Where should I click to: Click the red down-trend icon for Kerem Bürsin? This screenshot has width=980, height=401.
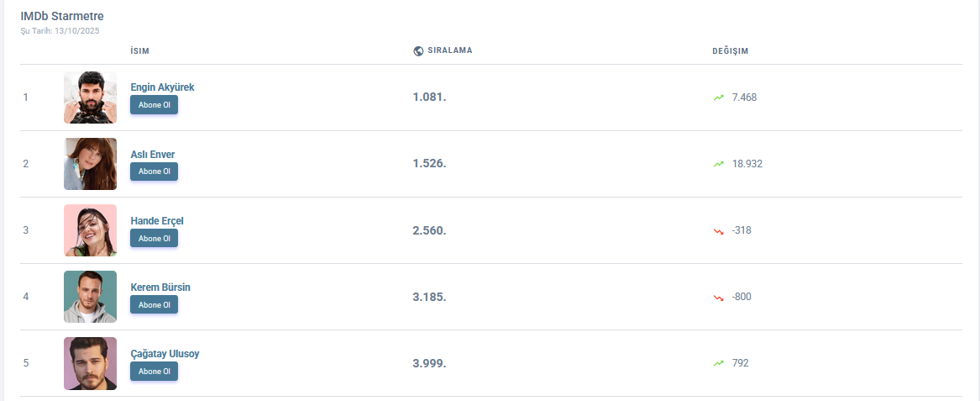[719, 297]
